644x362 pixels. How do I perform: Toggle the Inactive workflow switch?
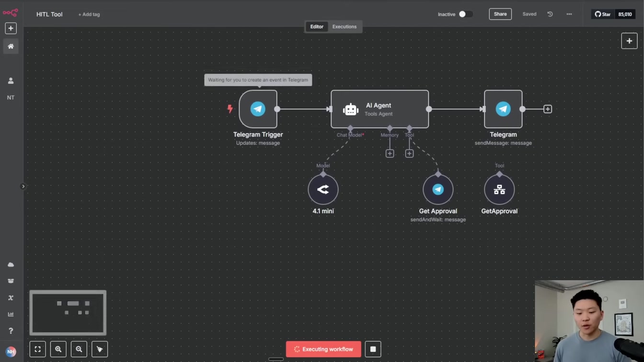point(465,14)
